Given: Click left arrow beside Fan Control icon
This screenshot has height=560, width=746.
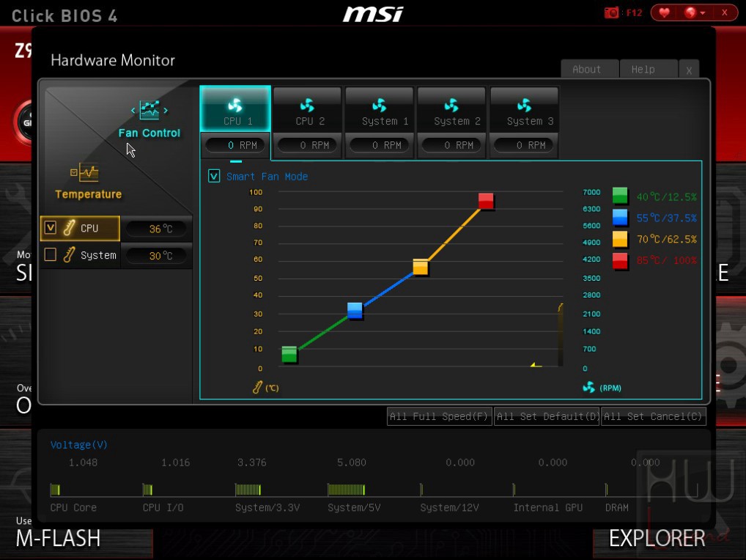Looking at the screenshot, I should (x=133, y=111).
